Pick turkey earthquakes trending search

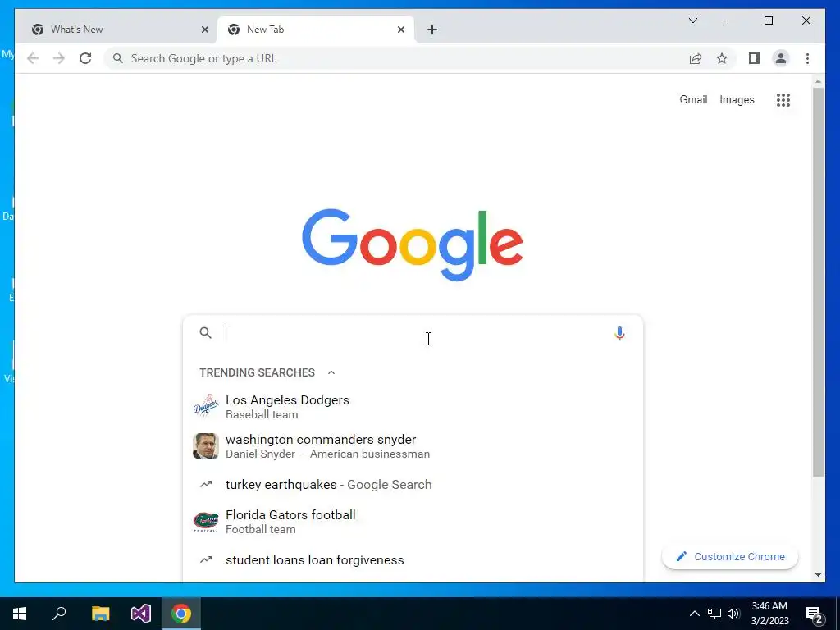413,484
